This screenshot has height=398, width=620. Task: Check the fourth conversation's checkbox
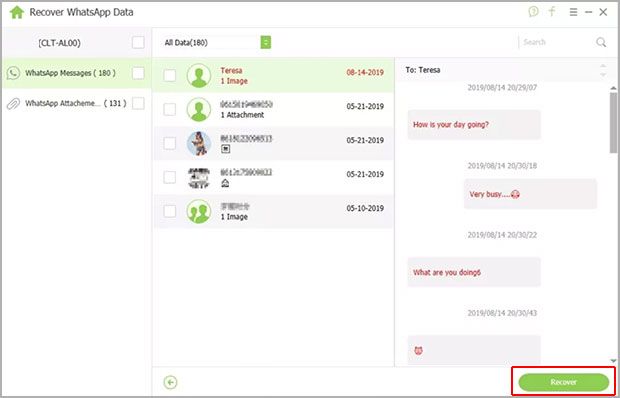tap(170, 177)
